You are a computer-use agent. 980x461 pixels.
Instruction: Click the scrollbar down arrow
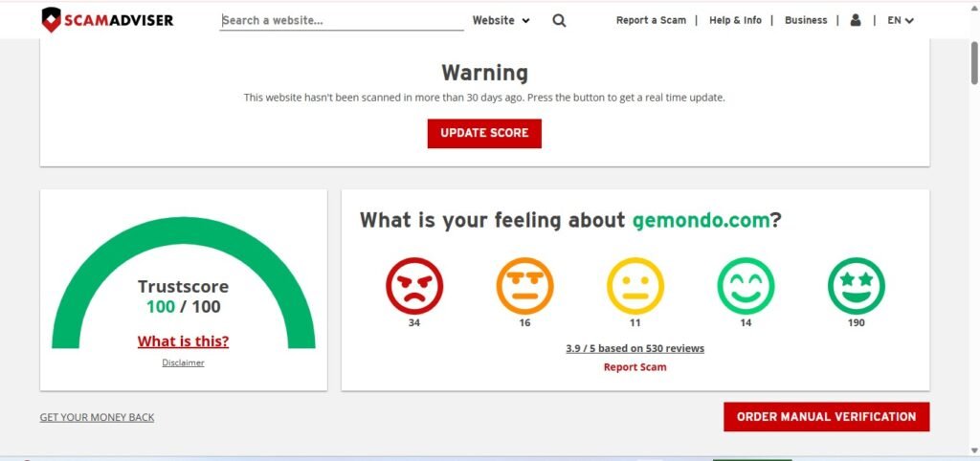coord(974,450)
